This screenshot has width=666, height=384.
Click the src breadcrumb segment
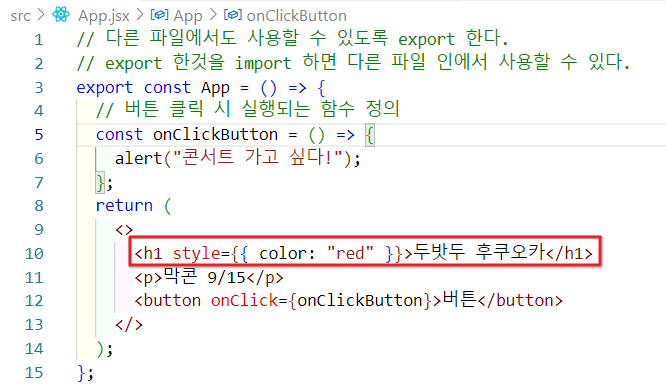click(20, 16)
